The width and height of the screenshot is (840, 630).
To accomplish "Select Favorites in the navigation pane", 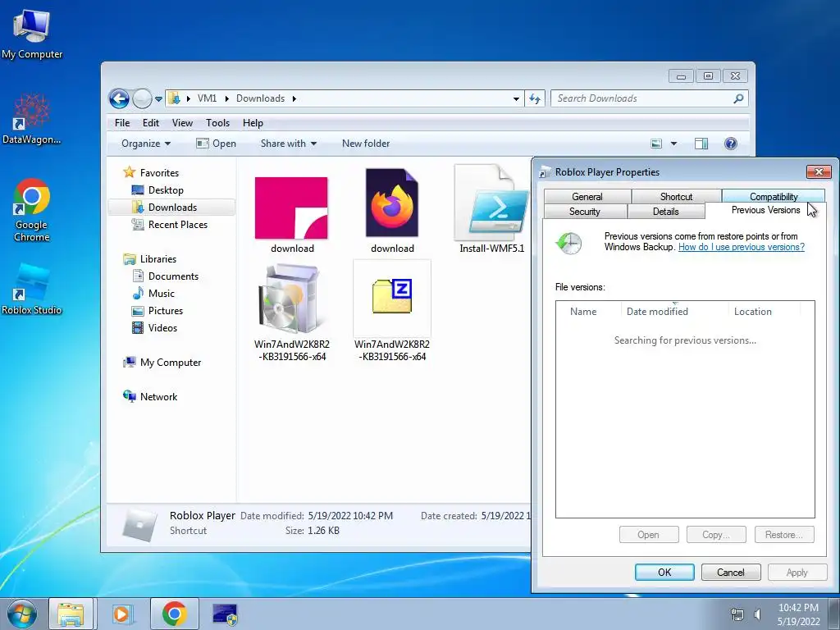I will [x=159, y=172].
